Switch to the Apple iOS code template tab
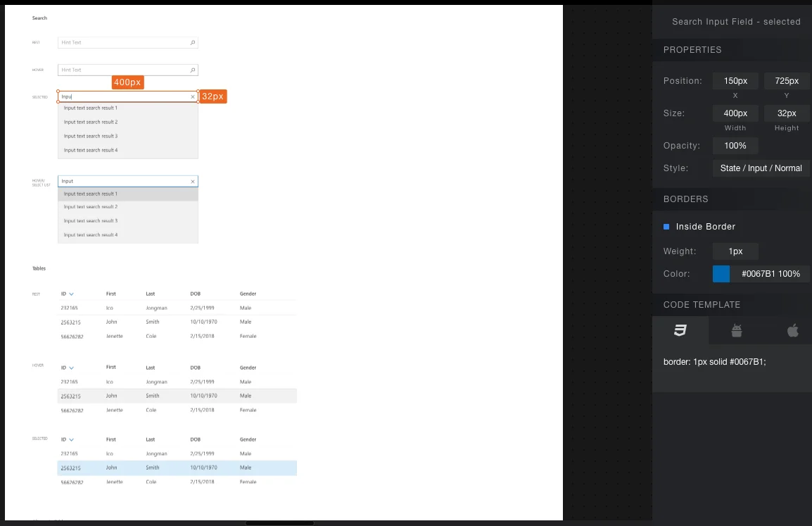The width and height of the screenshot is (812, 526). coord(792,330)
